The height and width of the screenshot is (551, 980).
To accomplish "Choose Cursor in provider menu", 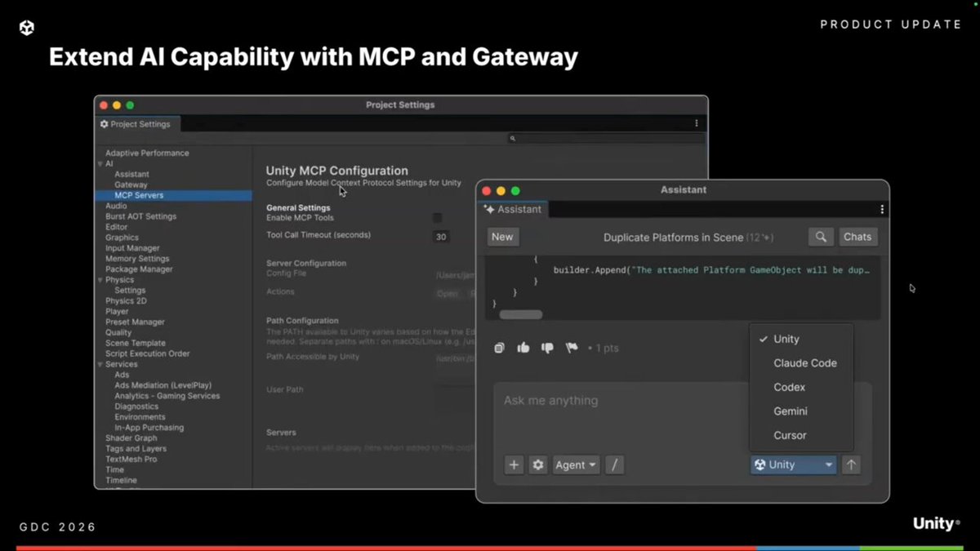I will [801, 435].
